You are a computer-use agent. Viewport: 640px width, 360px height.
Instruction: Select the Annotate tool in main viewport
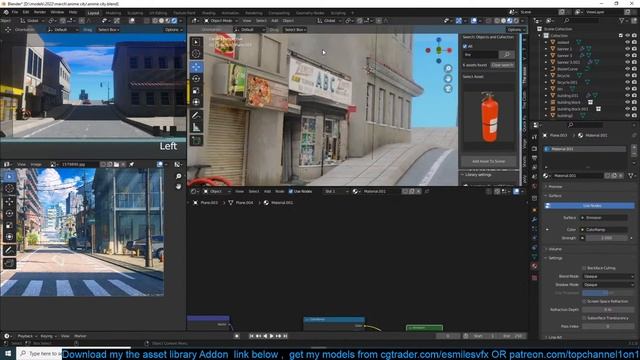pyautogui.click(x=196, y=116)
